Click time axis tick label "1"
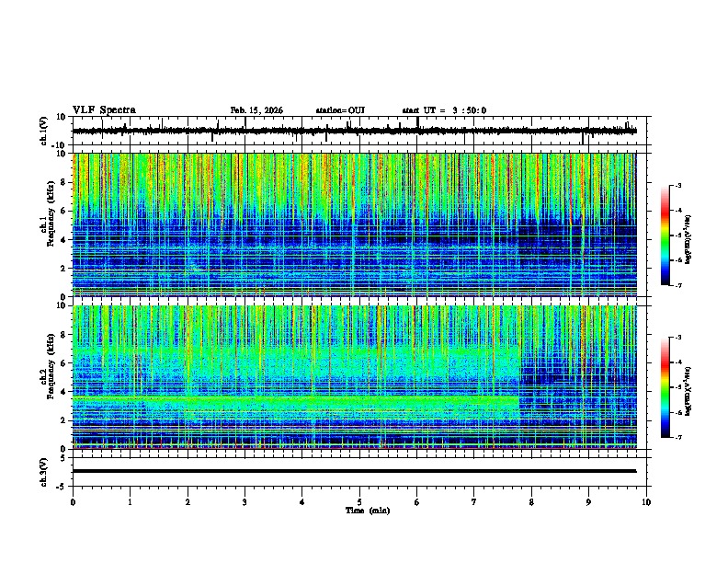Viewport: 728px width, 563px height. point(130,501)
